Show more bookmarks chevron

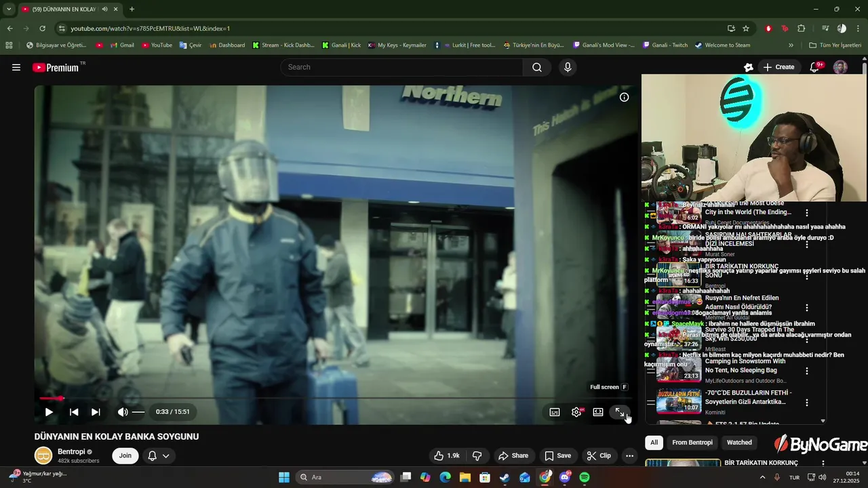791,45
